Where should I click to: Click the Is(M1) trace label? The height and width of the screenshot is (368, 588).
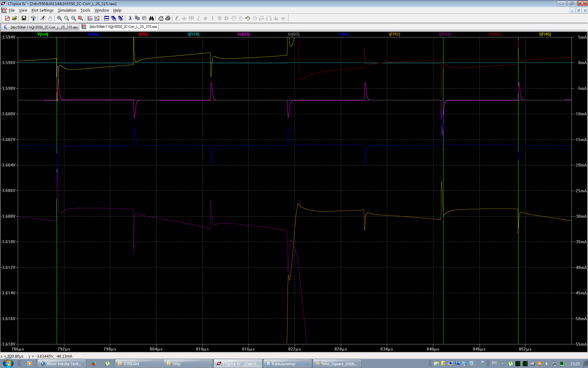344,34
